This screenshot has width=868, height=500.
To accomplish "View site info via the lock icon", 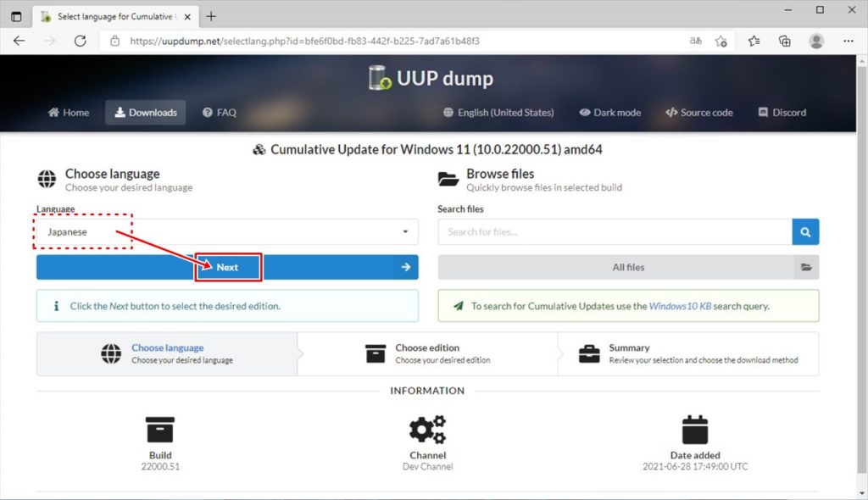I will coord(114,41).
